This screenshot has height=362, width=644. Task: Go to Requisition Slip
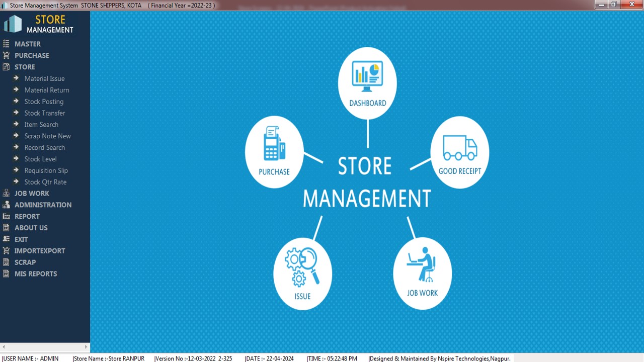[x=46, y=170]
